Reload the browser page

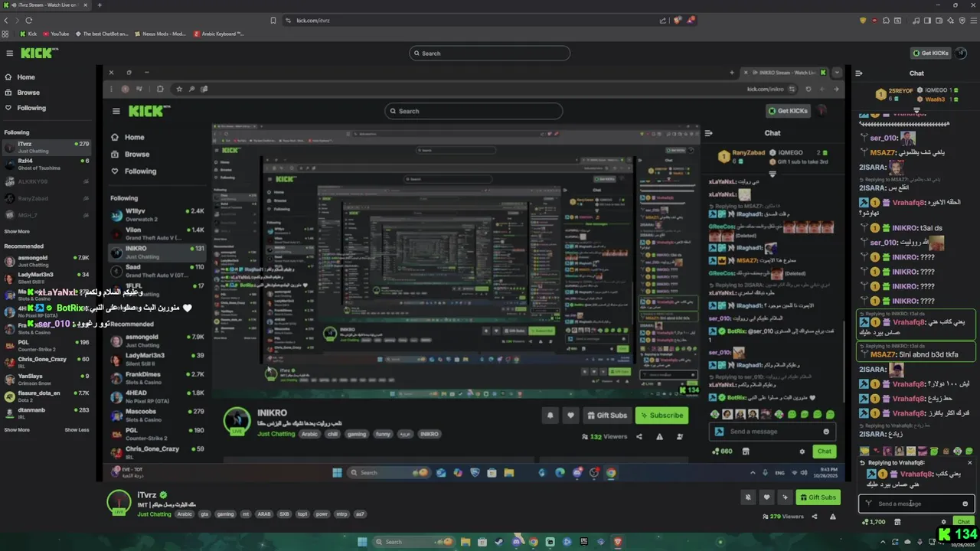pyautogui.click(x=29, y=21)
